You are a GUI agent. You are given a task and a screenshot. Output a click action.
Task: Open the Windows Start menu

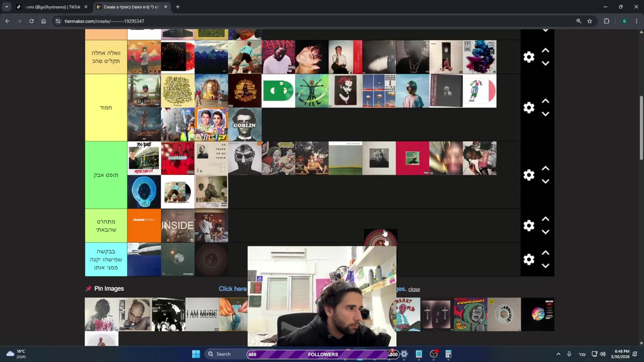(x=196, y=354)
